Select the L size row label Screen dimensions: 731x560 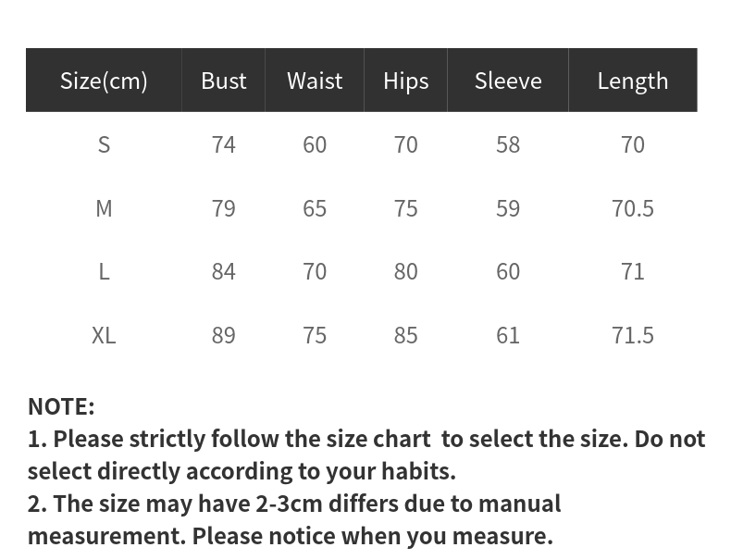pyautogui.click(x=104, y=271)
